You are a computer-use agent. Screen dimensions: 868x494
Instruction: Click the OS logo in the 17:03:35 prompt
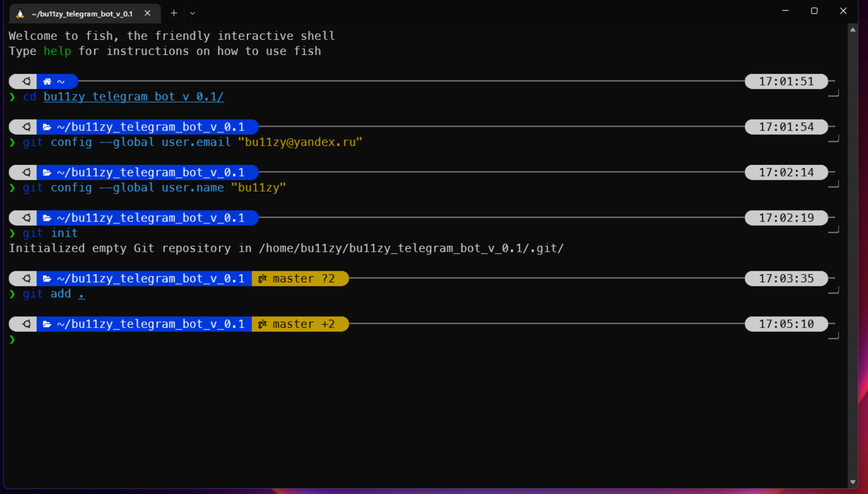point(26,279)
